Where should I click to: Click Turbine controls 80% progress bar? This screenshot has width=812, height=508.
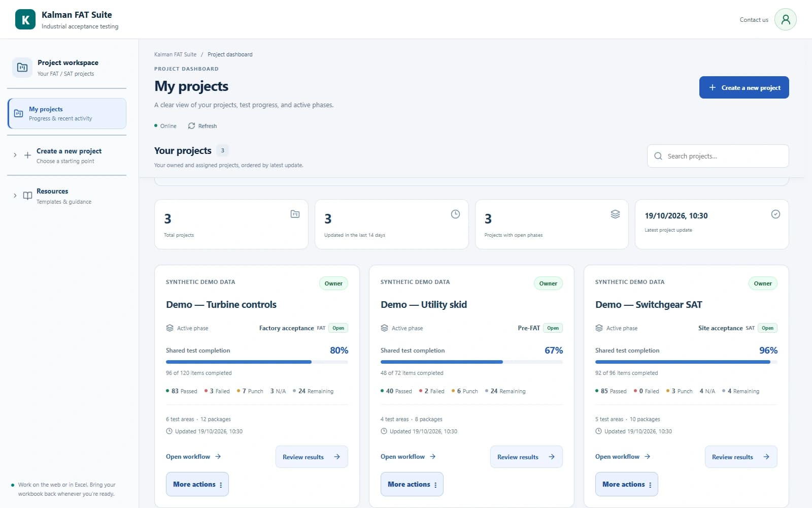(257, 362)
